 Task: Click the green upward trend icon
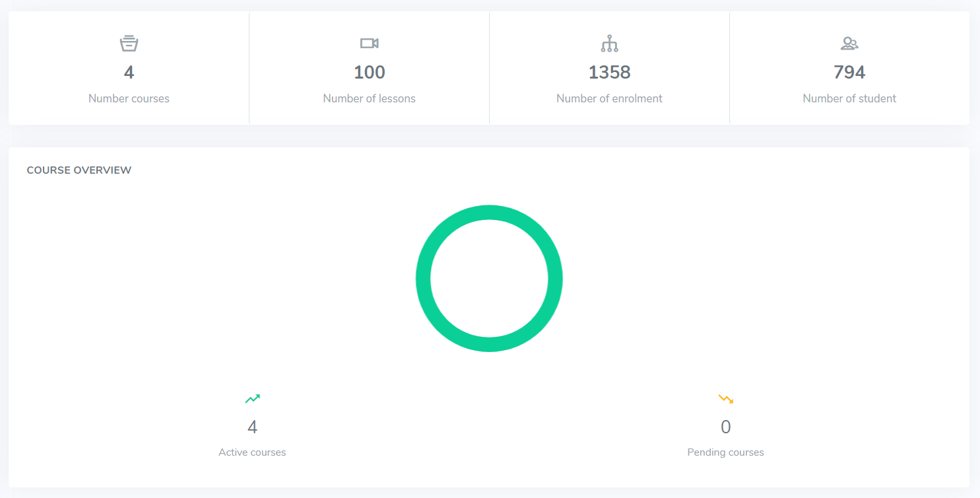252,399
